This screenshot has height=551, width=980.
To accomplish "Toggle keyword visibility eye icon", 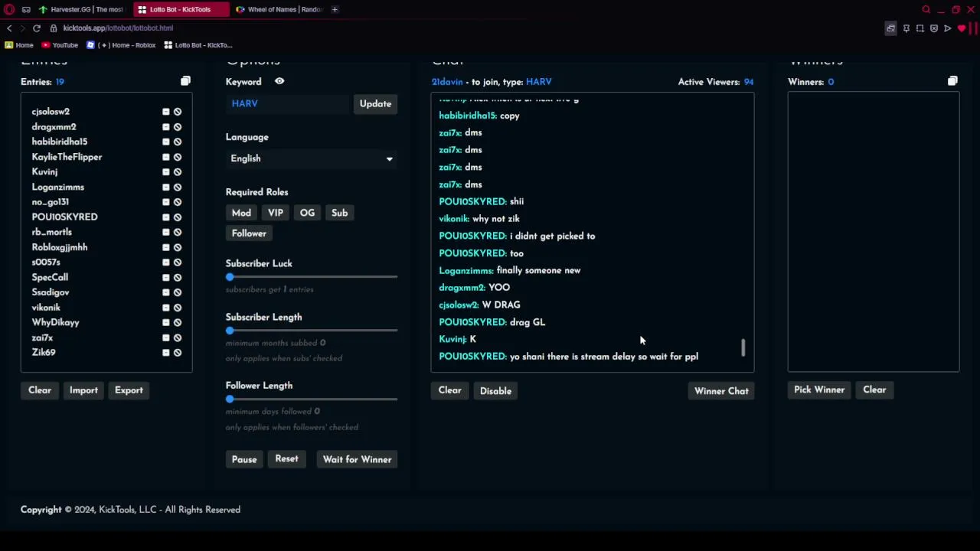I will pyautogui.click(x=279, y=81).
